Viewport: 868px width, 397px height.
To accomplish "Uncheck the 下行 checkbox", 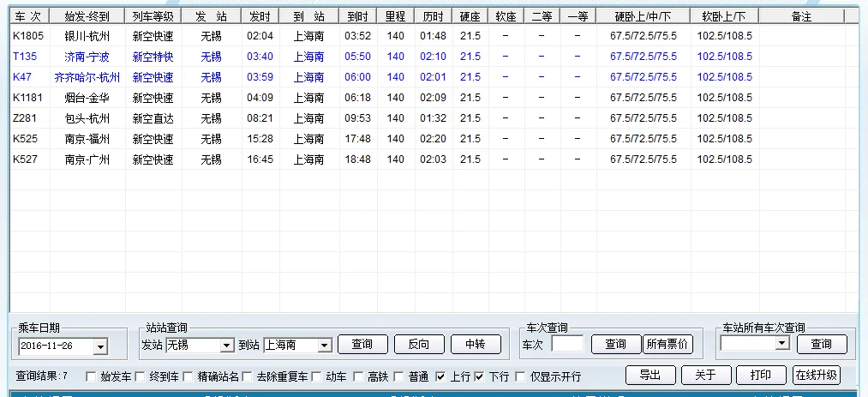I will tap(479, 377).
